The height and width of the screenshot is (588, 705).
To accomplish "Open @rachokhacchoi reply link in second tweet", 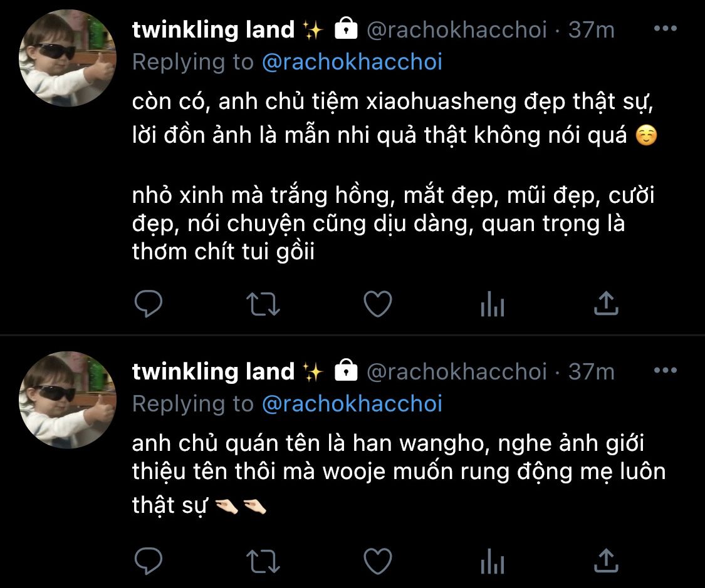I will click(x=352, y=404).
